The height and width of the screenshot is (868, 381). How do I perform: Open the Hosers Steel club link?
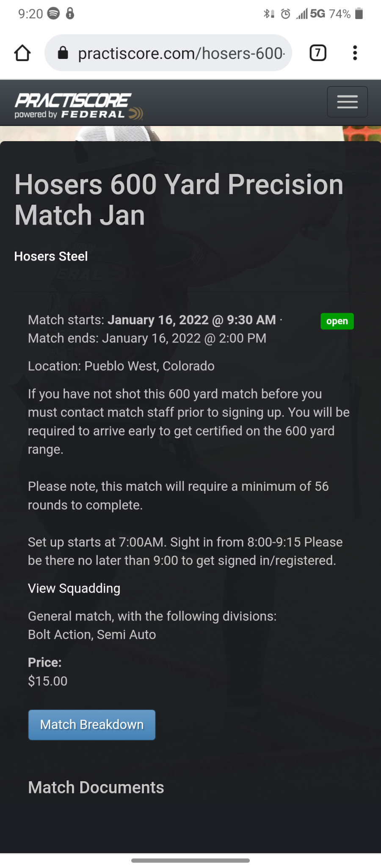coord(51,256)
